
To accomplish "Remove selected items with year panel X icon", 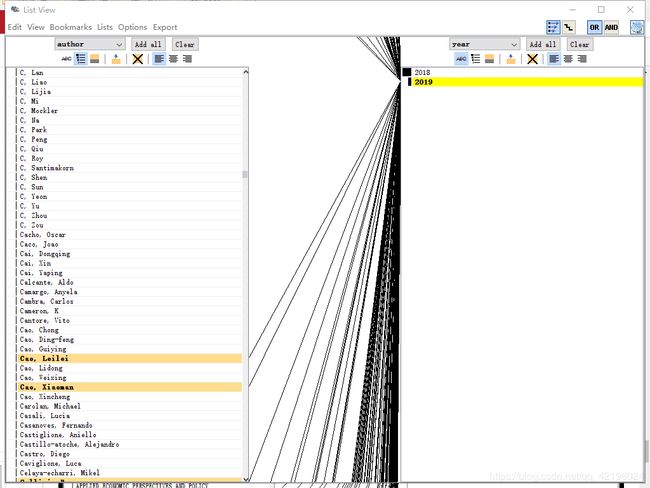I will pos(533,59).
